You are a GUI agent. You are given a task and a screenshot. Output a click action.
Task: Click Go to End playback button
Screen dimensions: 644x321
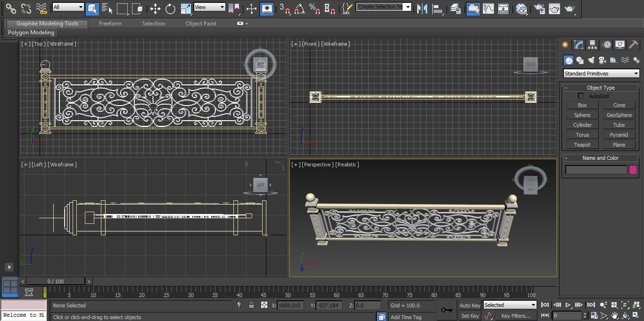(x=591, y=305)
